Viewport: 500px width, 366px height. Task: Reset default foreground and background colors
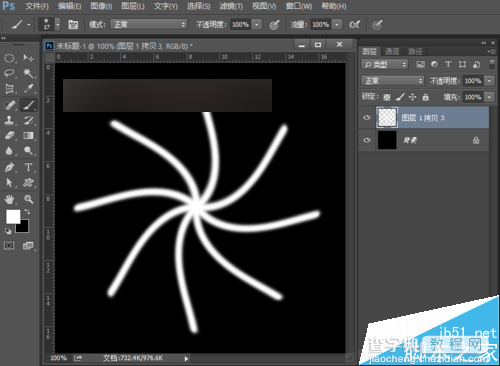[x=8, y=231]
